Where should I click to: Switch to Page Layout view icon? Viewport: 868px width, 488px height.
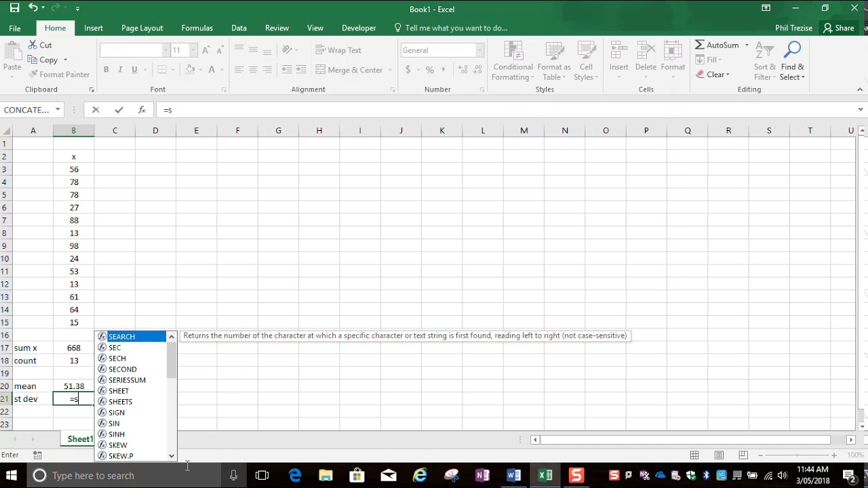[719, 455]
